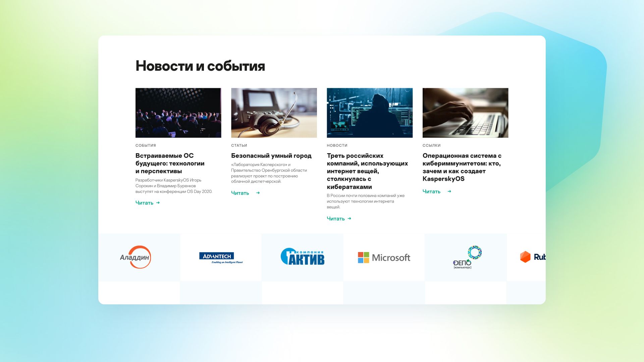Click the СТАТЬИ category label

[x=239, y=145]
